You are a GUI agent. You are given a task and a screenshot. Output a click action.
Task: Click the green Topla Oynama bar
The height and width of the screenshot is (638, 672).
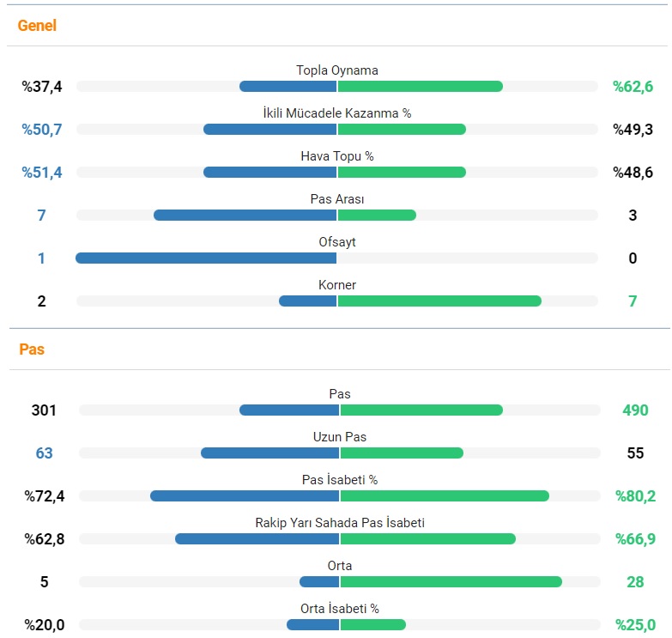(420, 86)
